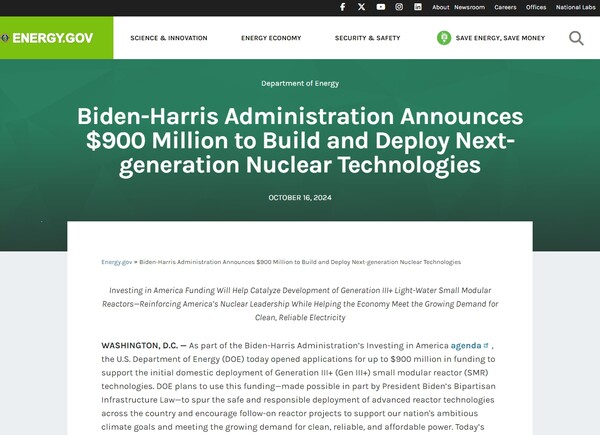Click the green lightbulb energy icon
This screenshot has width=600, height=435.
pos(444,38)
